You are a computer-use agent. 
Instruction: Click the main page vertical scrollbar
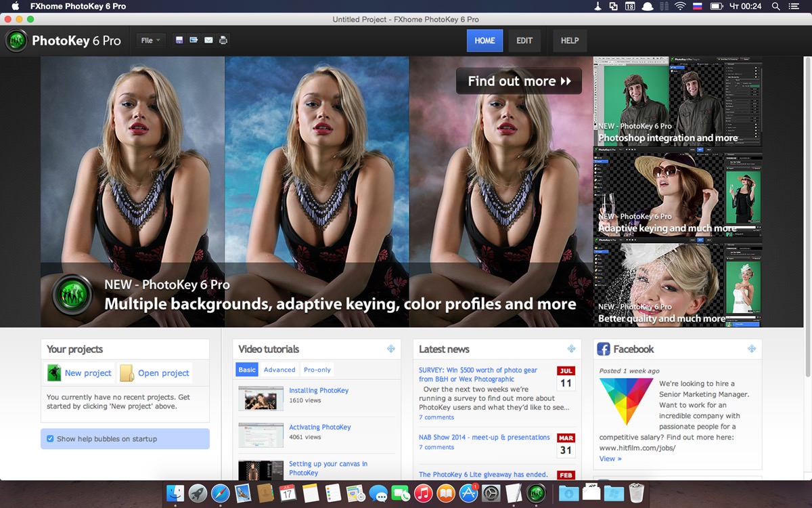coord(807,217)
